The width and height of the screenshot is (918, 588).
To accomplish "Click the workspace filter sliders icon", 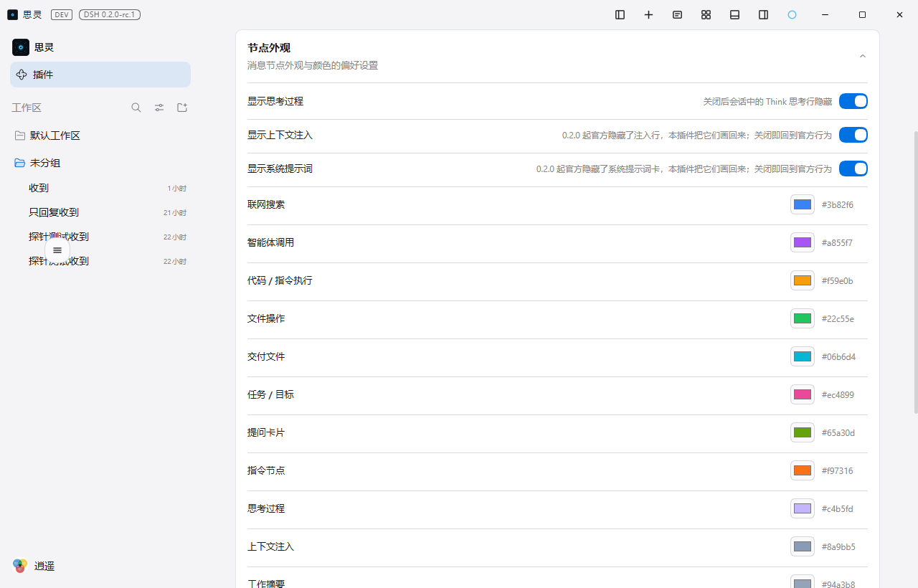I will point(159,108).
